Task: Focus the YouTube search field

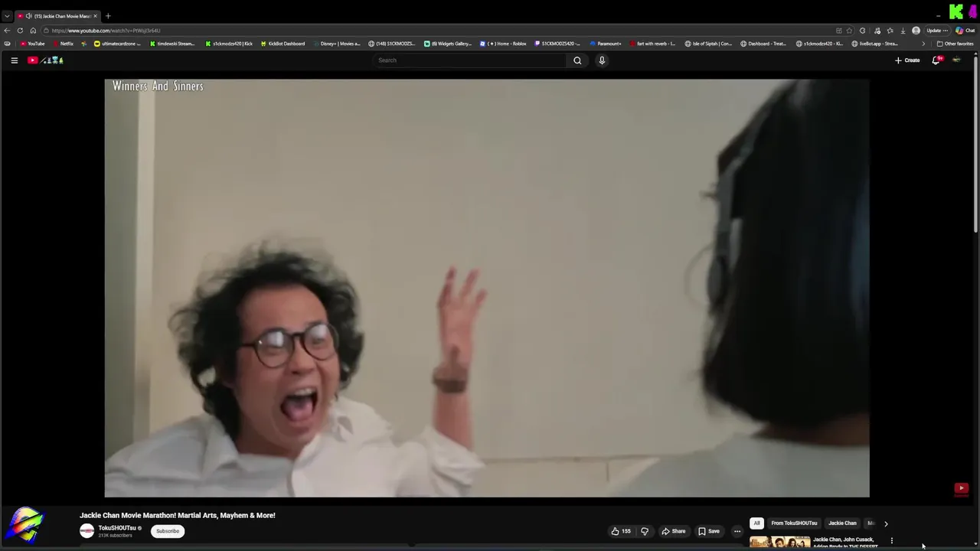Action: [x=471, y=60]
